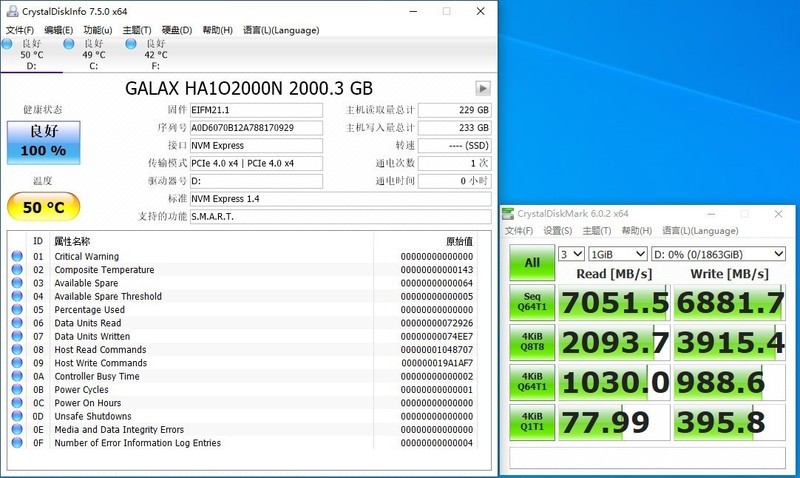Run the 4KiB Q8T8 test
This screenshot has width=800, height=478.
point(532,343)
